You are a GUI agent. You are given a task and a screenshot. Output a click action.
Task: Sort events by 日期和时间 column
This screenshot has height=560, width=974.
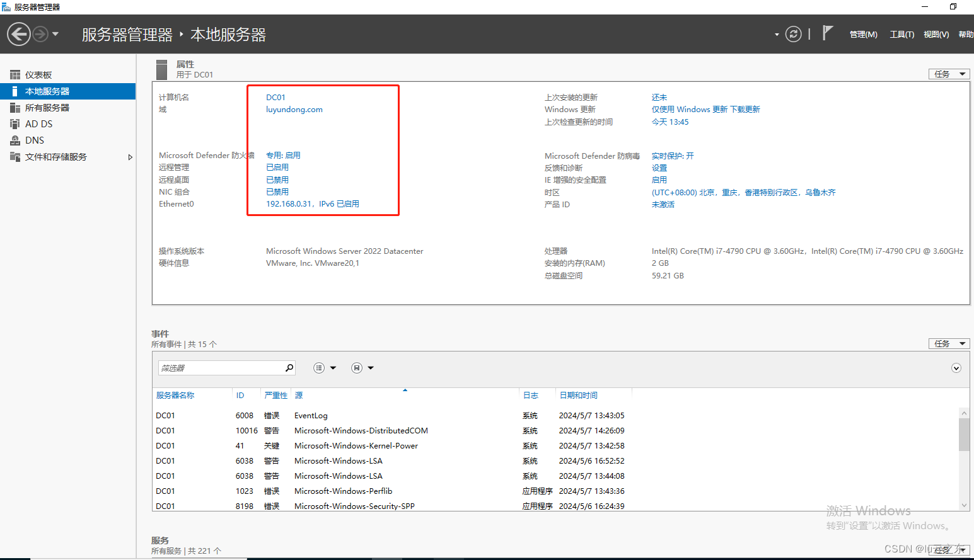[578, 396]
